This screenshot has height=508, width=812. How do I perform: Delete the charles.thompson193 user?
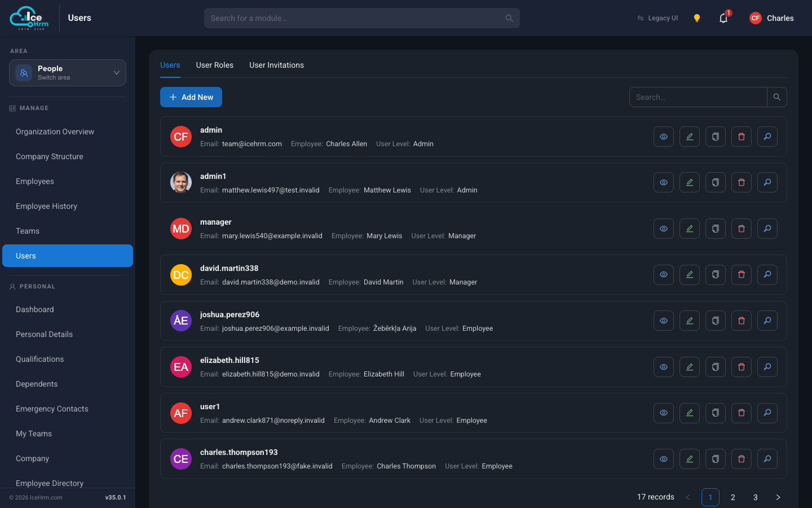(742, 459)
